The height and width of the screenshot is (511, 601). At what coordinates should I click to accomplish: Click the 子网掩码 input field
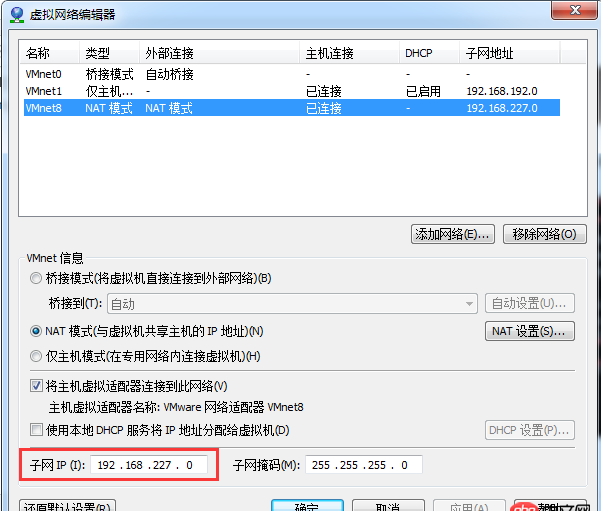coord(364,465)
